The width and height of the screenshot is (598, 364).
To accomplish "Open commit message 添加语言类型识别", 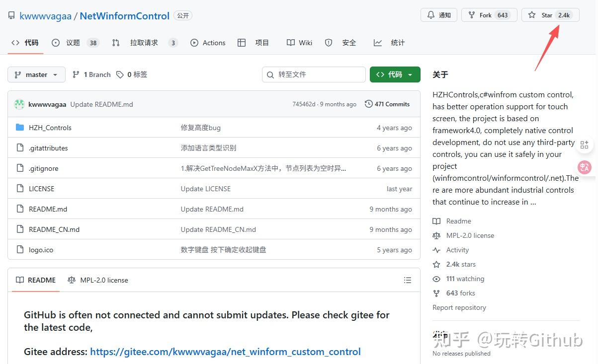I will click(x=209, y=148).
